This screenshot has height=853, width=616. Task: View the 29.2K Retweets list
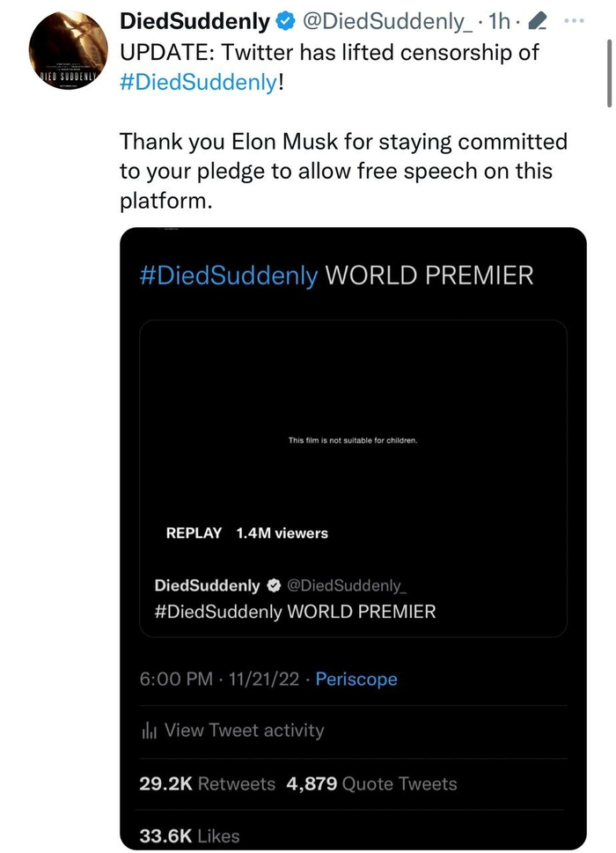tap(207, 783)
